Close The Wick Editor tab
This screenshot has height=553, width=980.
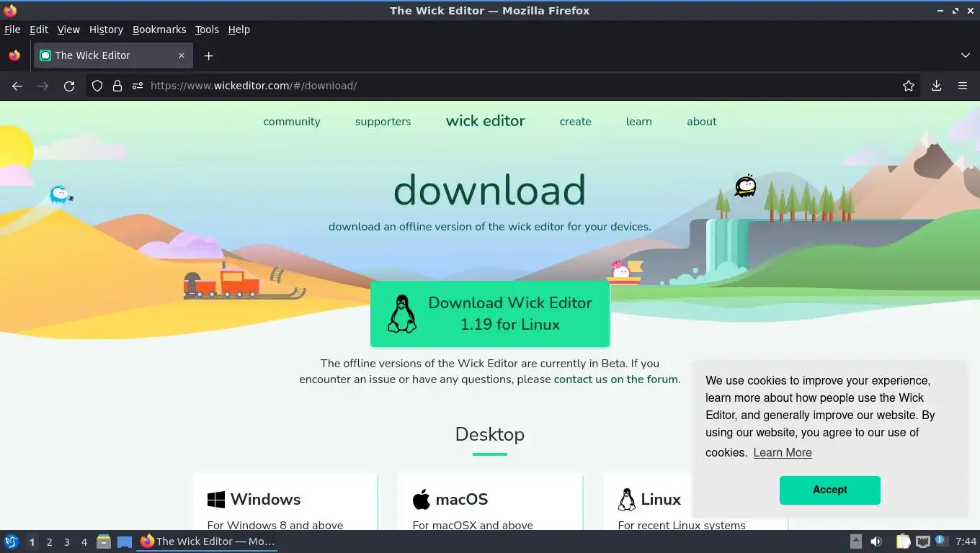(x=182, y=55)
